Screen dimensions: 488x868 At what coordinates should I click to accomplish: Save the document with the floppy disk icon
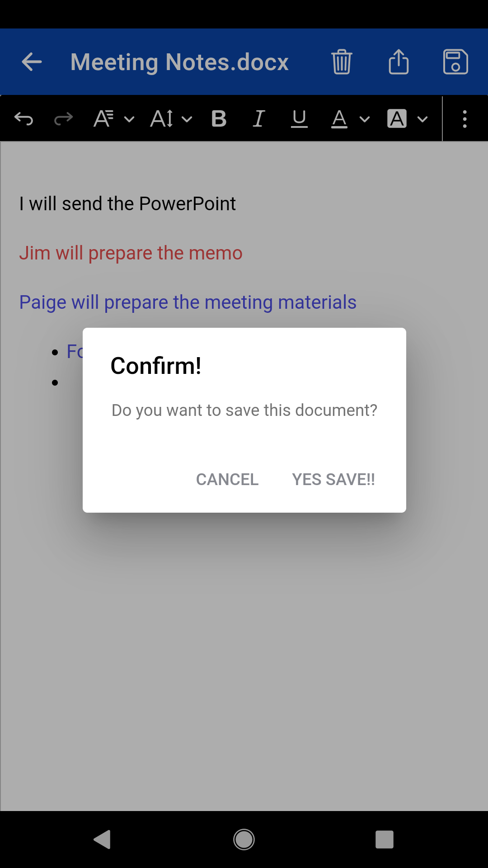point(455,62)
